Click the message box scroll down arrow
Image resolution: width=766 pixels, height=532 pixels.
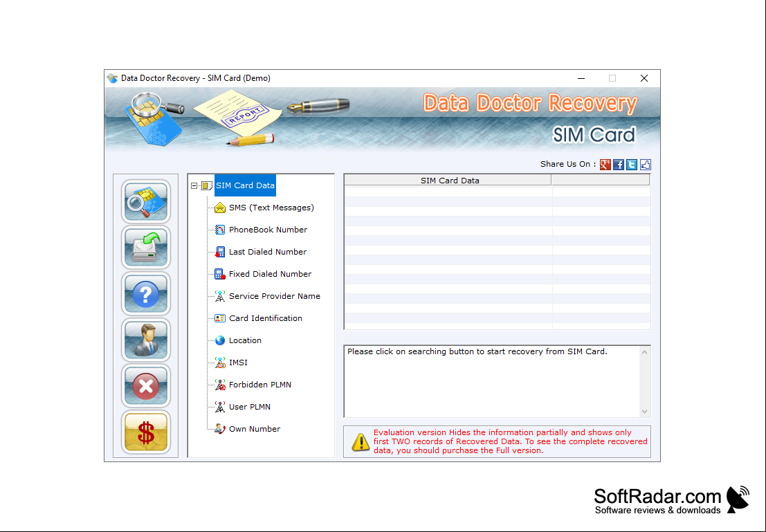click(644, 412)
